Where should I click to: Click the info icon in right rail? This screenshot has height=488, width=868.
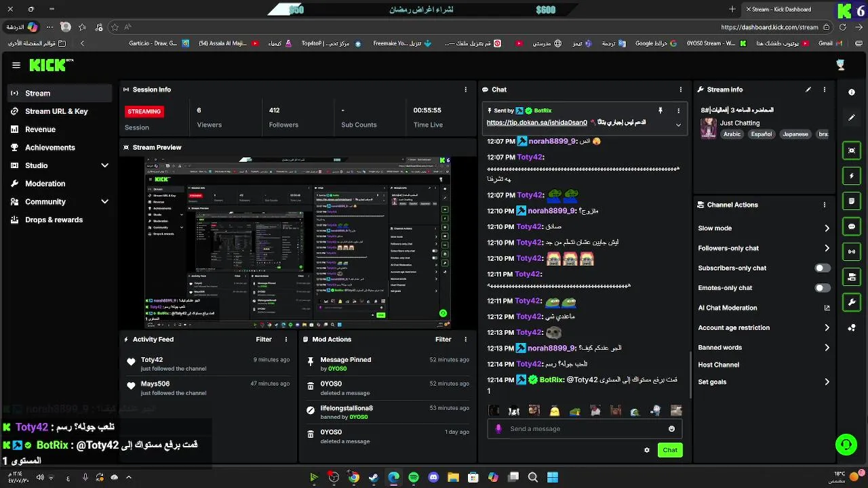coord(852,92)
